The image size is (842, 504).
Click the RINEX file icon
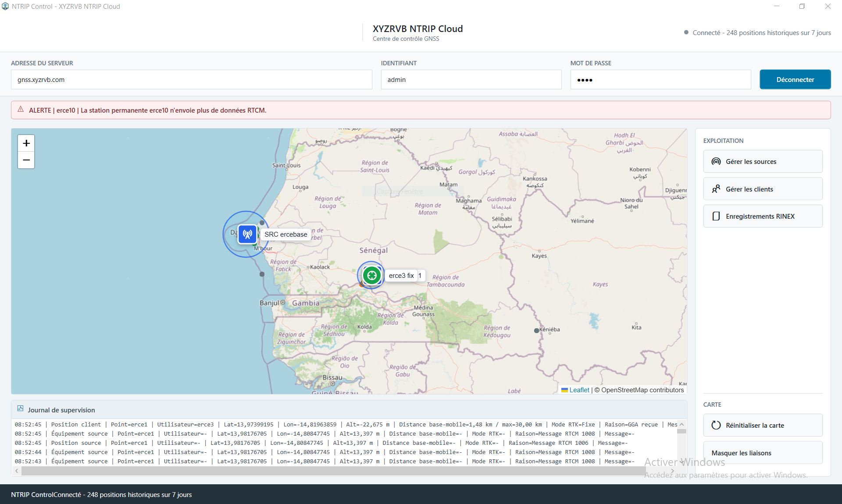click(x=716, y=216)
